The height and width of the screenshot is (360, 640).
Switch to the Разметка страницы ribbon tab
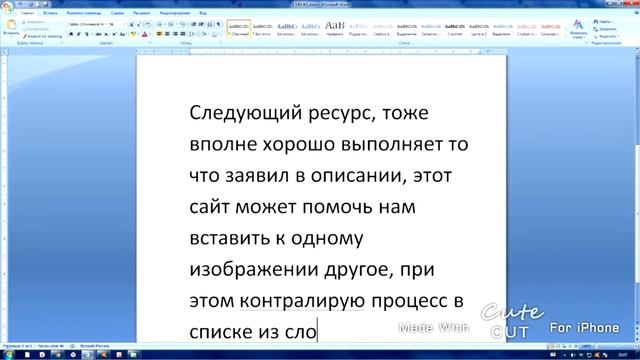(84, 13)
